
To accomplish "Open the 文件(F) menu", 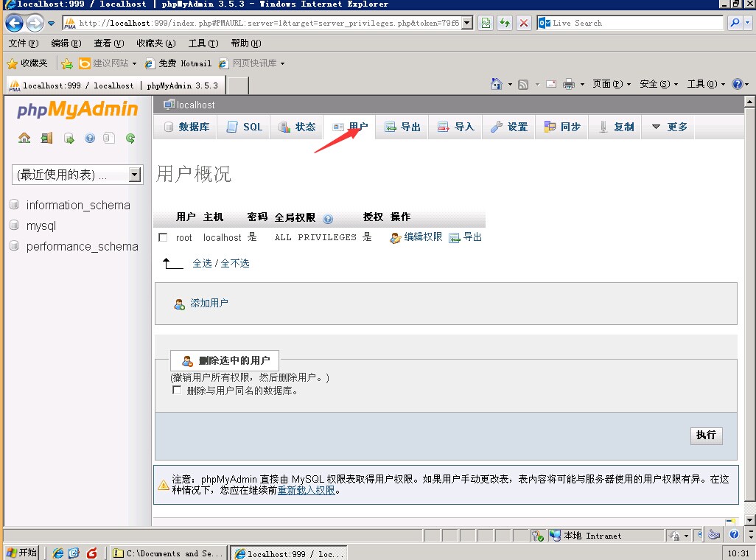I will tap(24, 43).
